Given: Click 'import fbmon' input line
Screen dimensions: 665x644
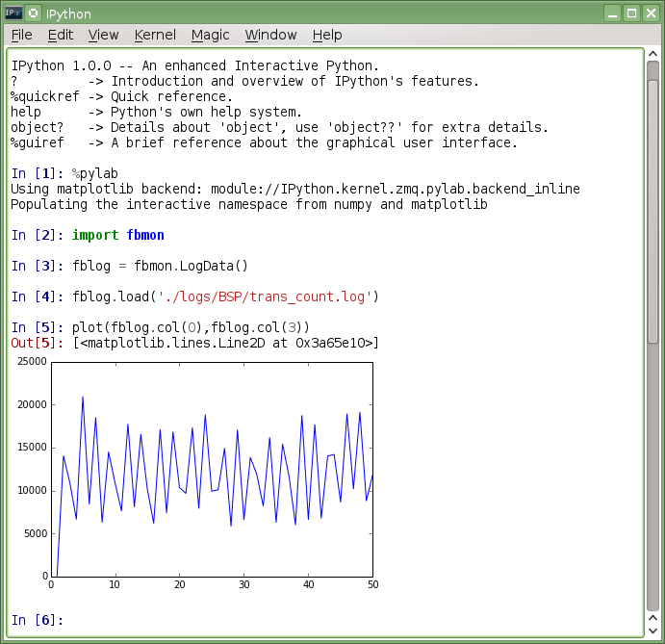Looking at the screenshot, I should [x=118, y=235].
